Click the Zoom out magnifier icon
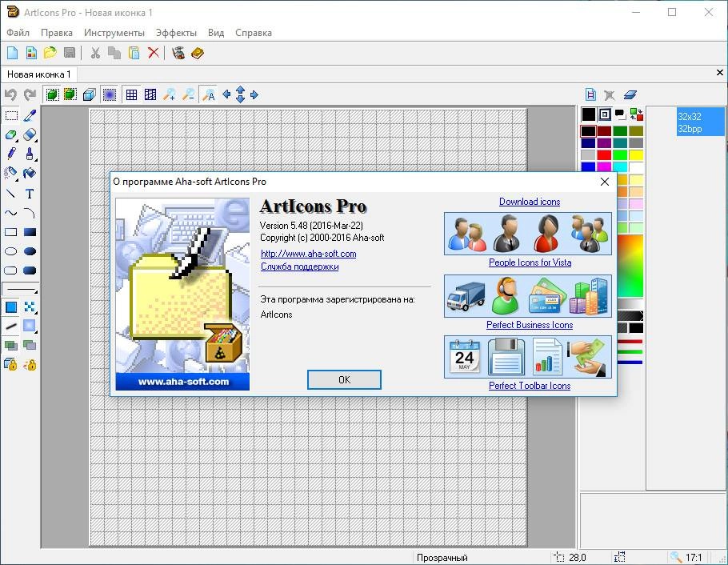Viewport: 728px width, 565px height. [189, 94]
